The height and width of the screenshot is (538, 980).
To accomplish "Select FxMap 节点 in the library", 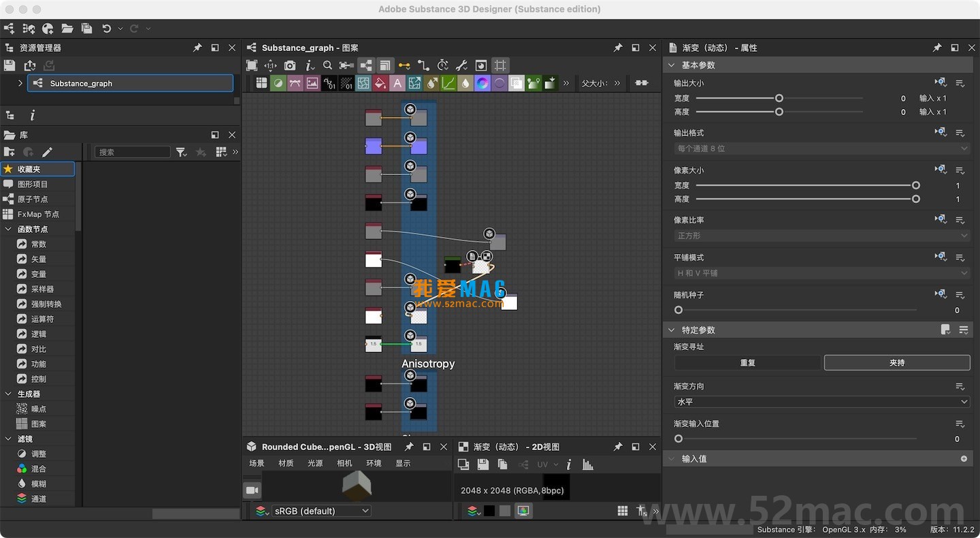I will 37,214.
